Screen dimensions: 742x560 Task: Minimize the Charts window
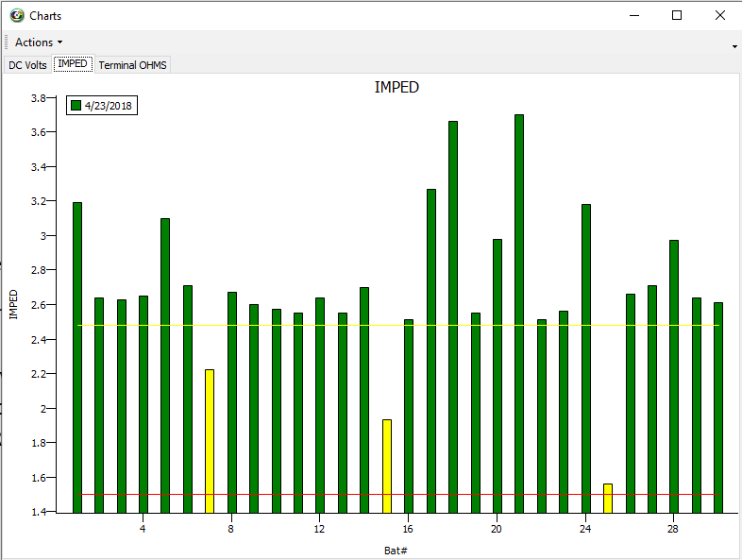632,15
